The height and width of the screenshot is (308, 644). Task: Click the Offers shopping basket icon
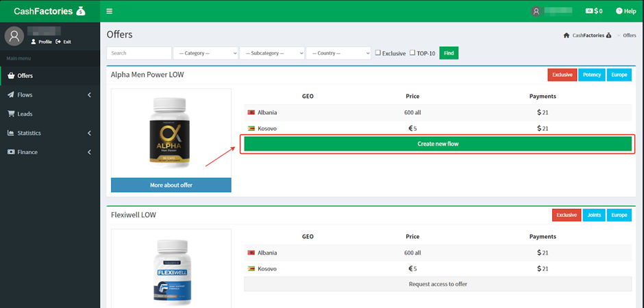pos(11,76)
